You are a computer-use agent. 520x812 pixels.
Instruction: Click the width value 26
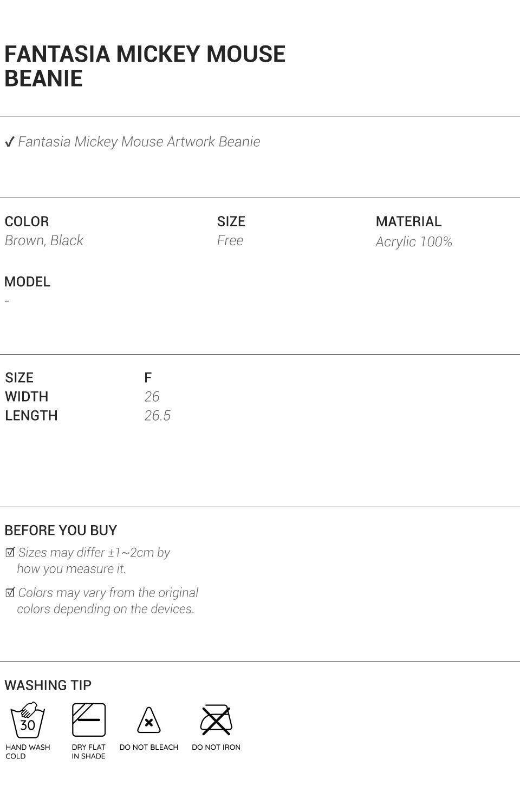(152, 397)
